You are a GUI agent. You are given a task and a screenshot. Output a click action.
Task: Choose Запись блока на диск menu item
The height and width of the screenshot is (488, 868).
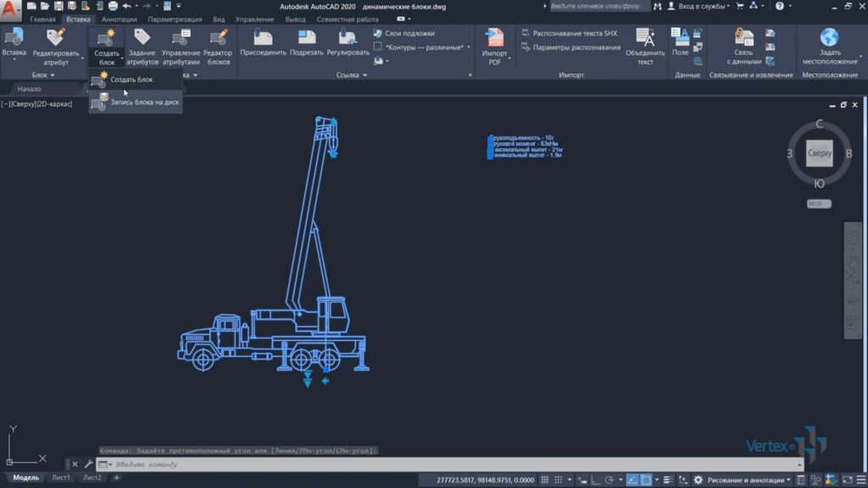coord(136,103)
